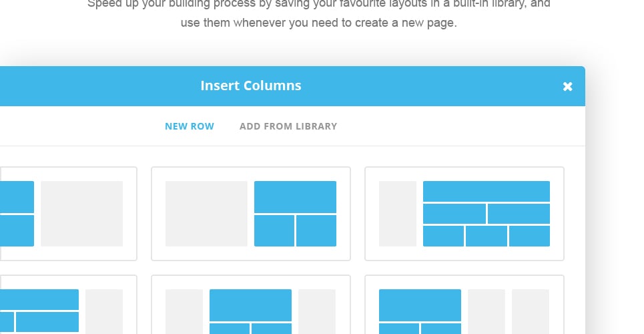Viewport: 644px width, 334px height.
Task: Select layout with gray left and blue right halves
Action: [x=251, y=214]
